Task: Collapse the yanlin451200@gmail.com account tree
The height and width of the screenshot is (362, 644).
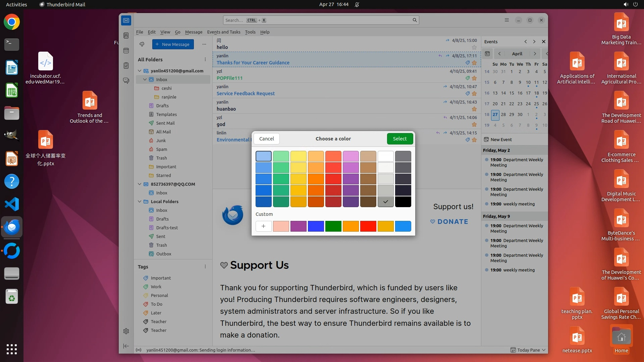Action: 140,71
